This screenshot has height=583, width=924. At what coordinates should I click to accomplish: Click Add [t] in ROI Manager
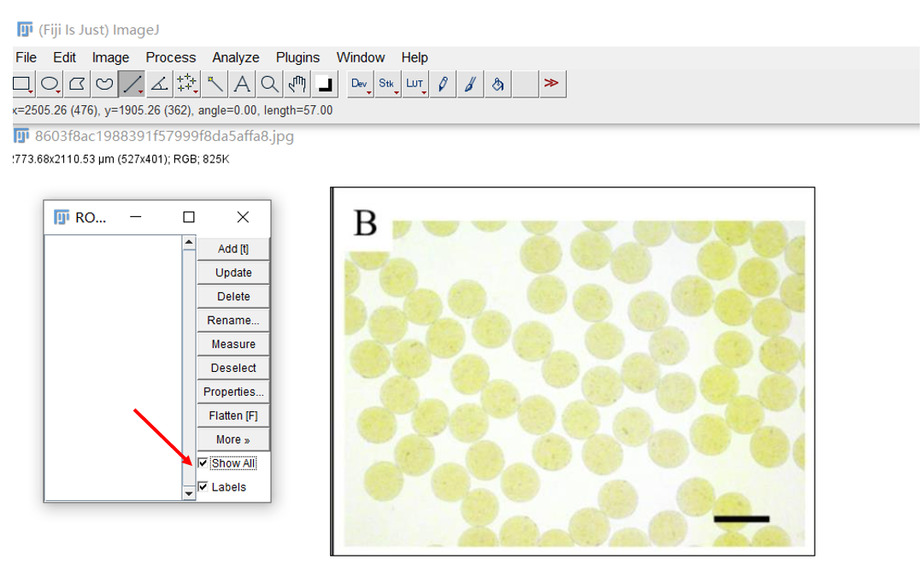[233, 249]
